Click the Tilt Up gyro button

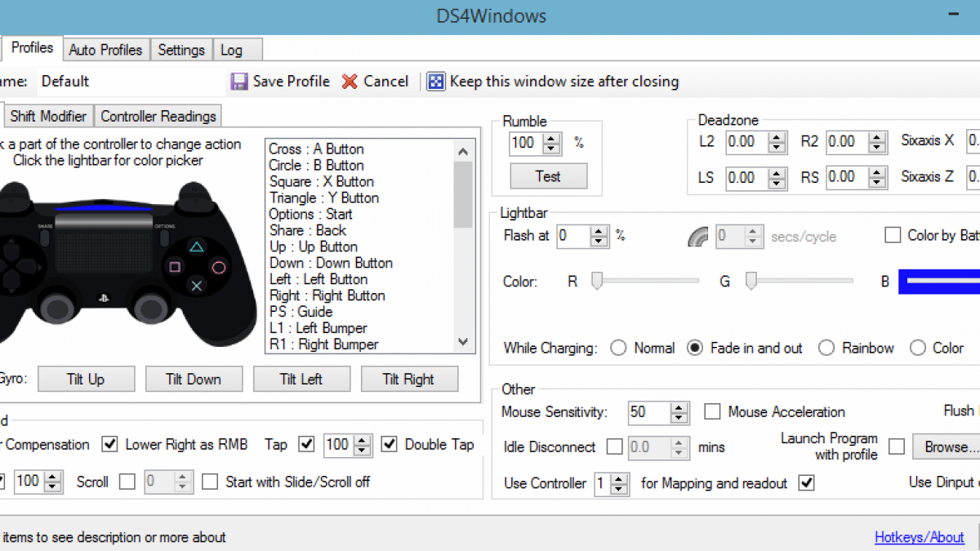(x=86, y=379)
